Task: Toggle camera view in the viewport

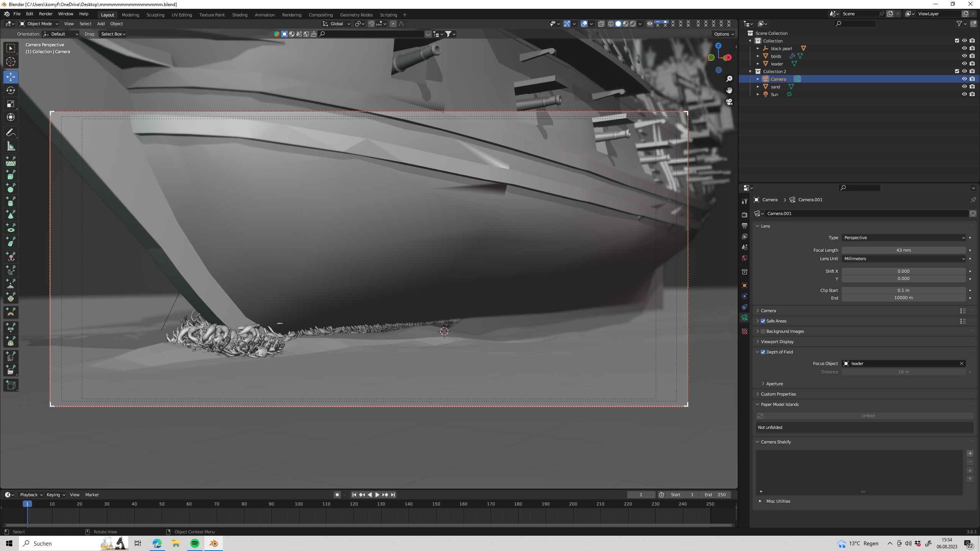Action: pos(729,102)
